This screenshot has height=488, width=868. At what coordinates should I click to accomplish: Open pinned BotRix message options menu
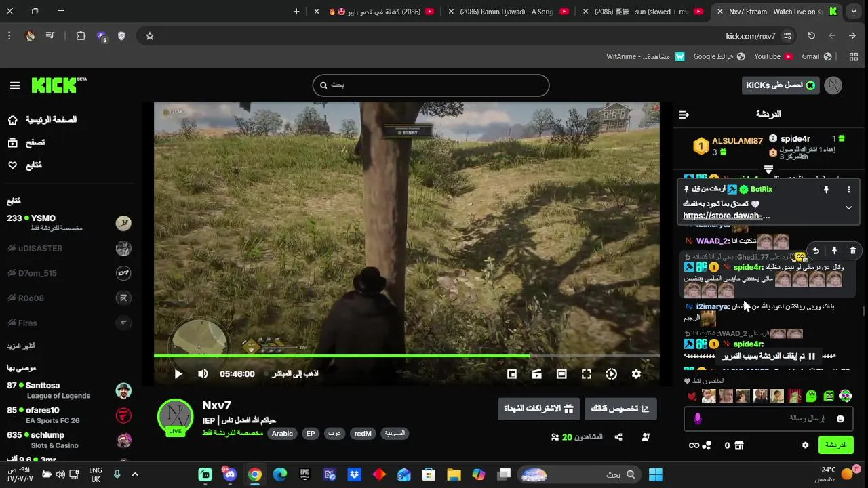click(x=848, y=190)
